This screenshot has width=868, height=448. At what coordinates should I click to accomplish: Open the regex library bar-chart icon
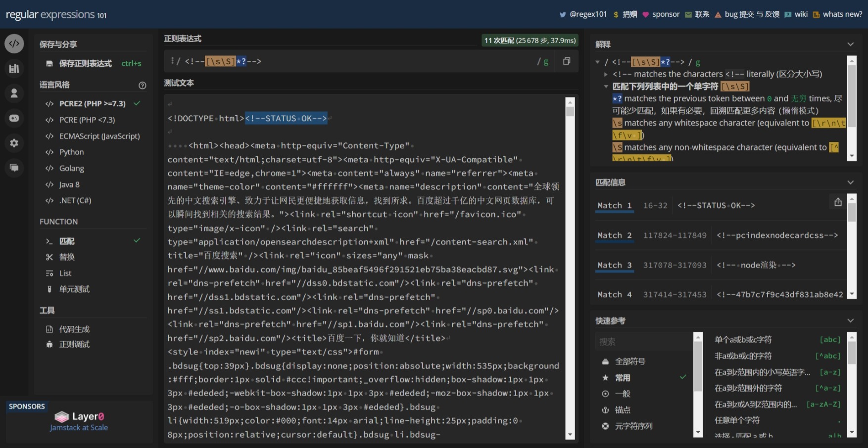pyautogui.click(x=14, y=68)
